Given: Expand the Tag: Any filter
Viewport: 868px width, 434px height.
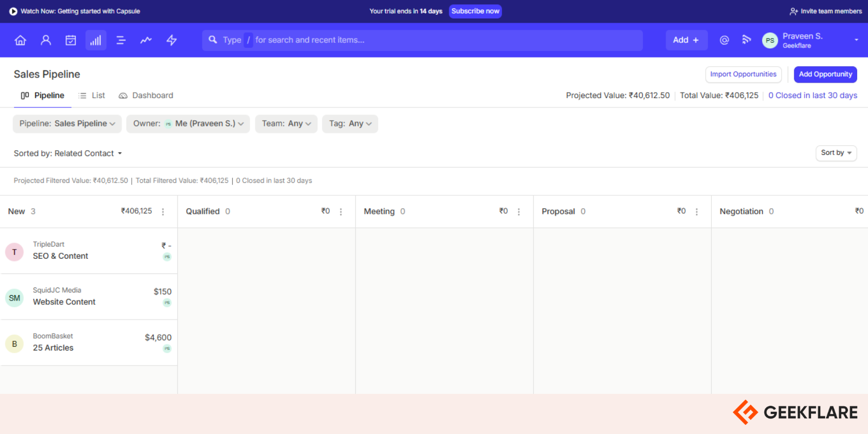Looking at the screenshot, I should (350, 124).
